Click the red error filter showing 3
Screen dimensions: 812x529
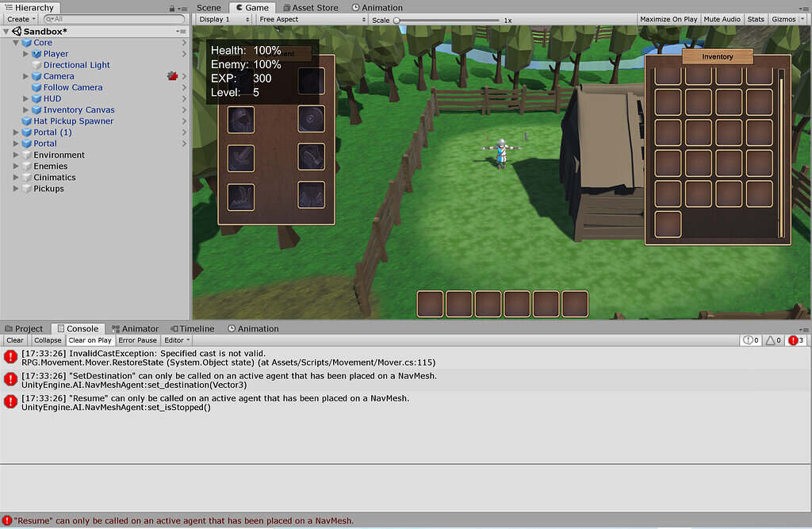tap(794, 339)
